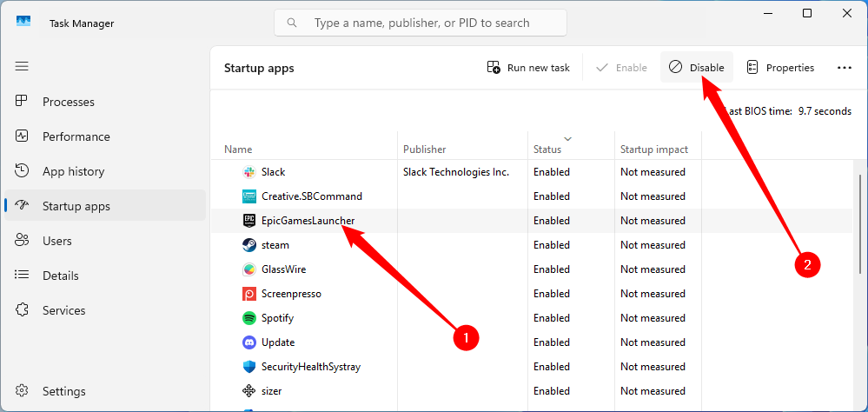Click the Spotify app icon
Screen dimensions: 868x412
click(249, 318)
